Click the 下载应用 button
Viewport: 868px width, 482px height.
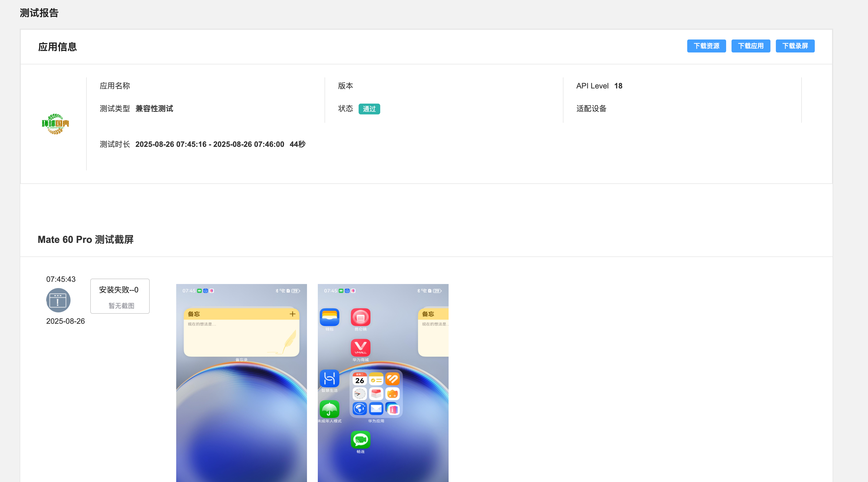pos(750,46)
